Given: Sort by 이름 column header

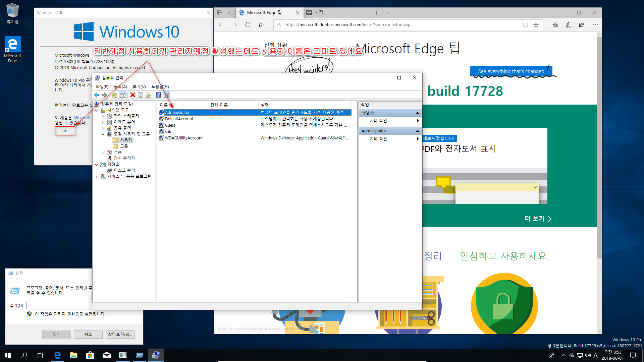Looking at the screenshot, I should pyautogui.click(x=183, y=105).
